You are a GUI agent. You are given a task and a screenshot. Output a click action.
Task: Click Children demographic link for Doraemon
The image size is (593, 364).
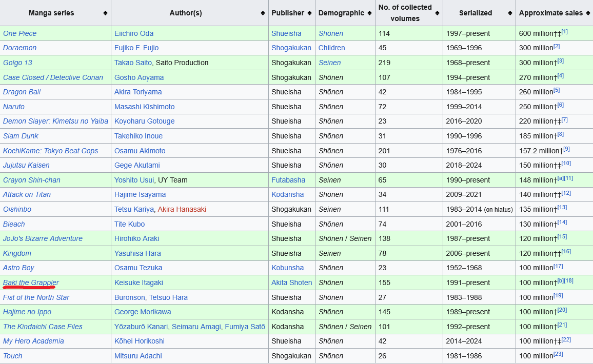[332, 48]
